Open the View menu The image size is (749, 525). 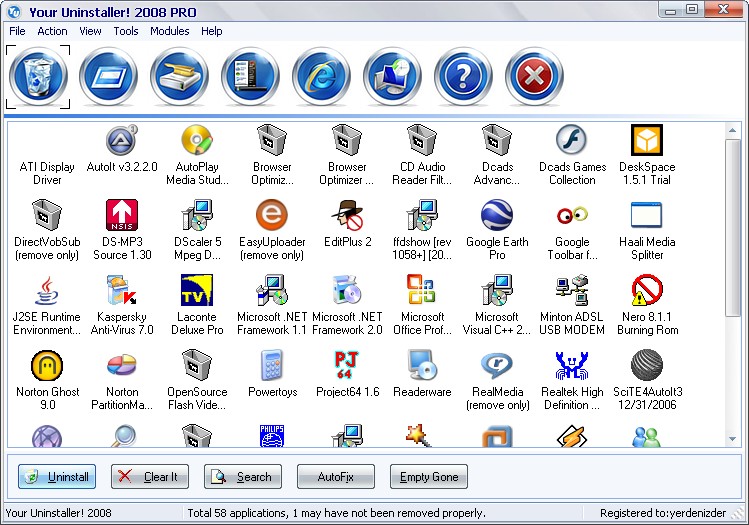[90, 31]
